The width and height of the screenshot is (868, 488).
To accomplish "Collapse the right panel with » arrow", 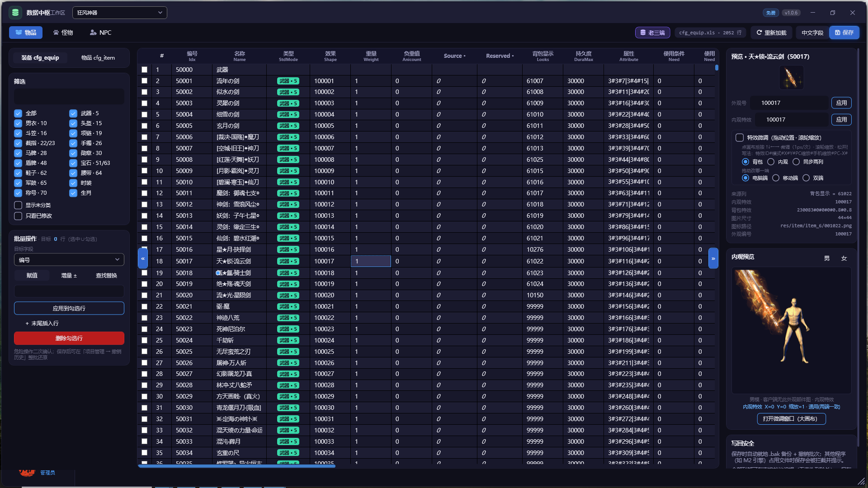I will (x=713, y=258).
